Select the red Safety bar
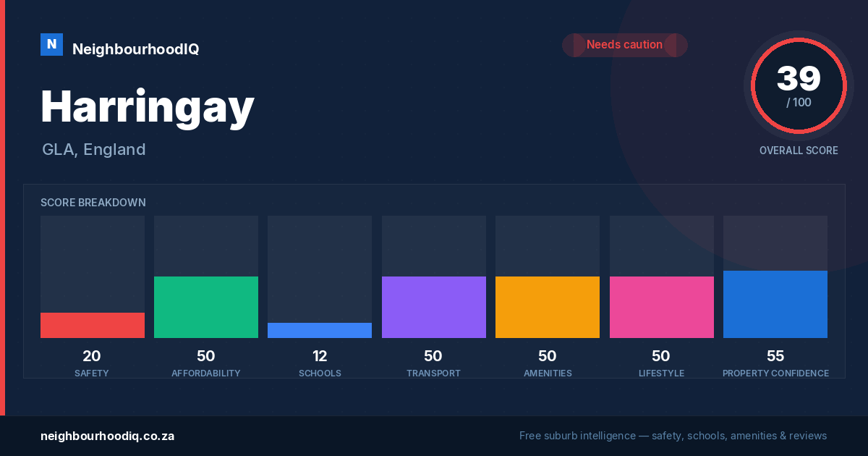This screenshot has height=456, width=868. click(93, 325)
